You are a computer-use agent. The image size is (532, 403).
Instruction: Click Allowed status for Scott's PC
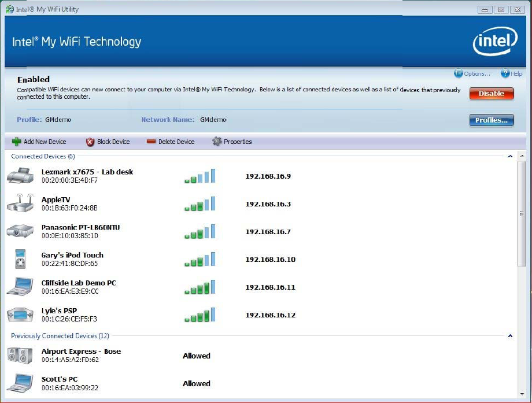click(197, 384)
